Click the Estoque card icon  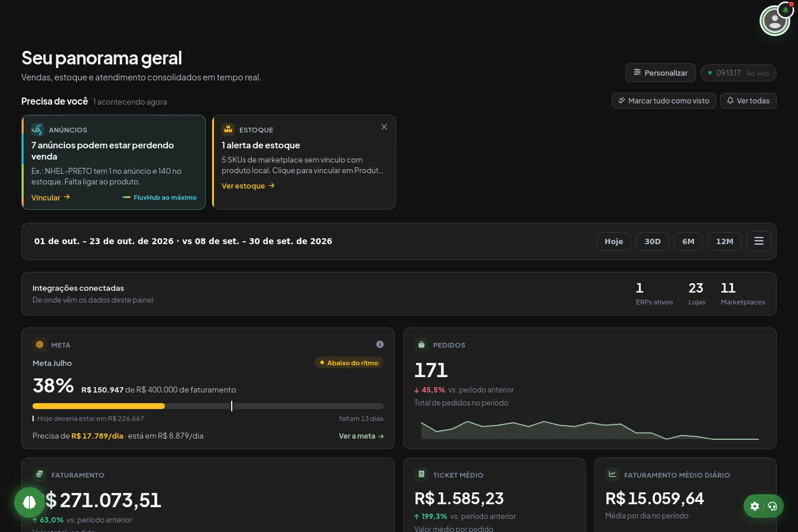click(228, 129)
